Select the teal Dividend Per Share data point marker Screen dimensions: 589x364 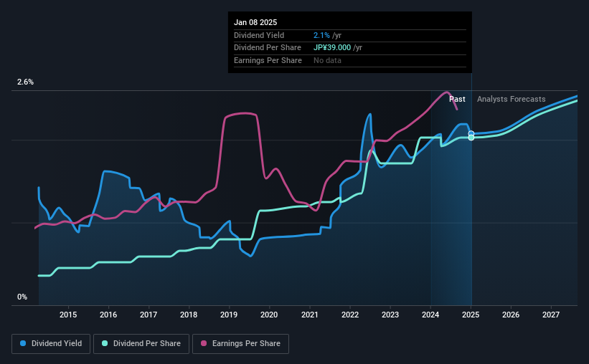471,138
